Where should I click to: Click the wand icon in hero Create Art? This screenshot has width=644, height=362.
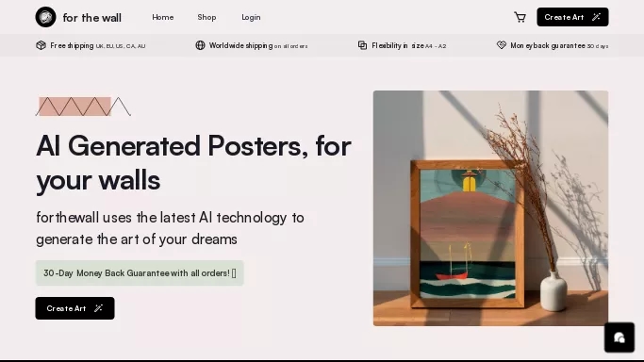coord(99,308)
